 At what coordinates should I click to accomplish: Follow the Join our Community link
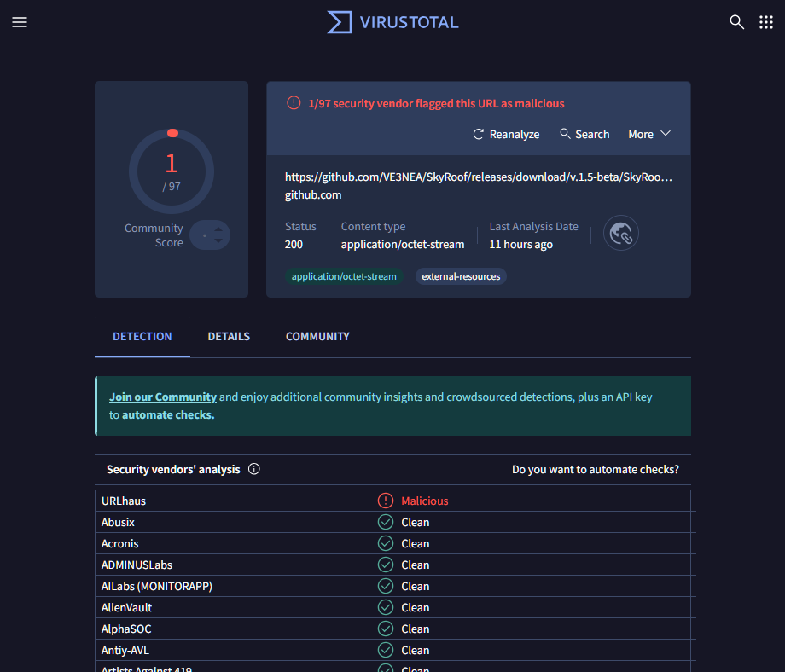pos(163,397)
